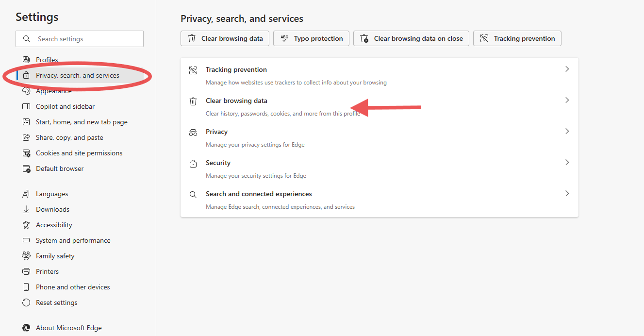Click the magnifier icon for Search and connected experiences

coord(193,194)
